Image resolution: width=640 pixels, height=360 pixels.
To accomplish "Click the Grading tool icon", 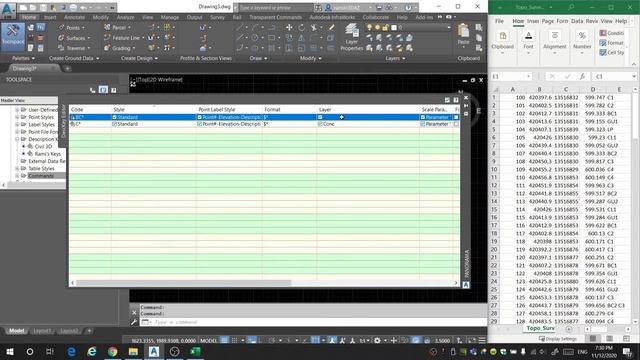I will click(x=107, y=48).
